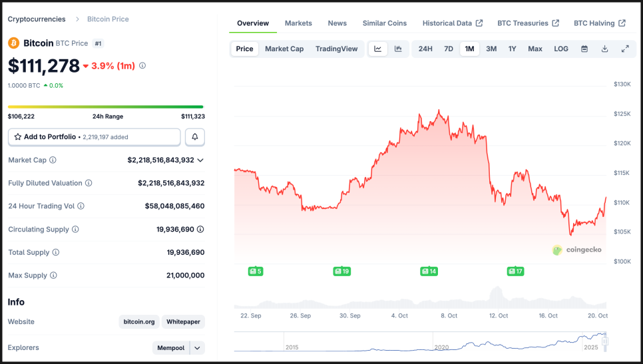The width and height of the screenshot is (643, 364).
Task: Click the Market Cap info icon
Action: click(53, 160)
